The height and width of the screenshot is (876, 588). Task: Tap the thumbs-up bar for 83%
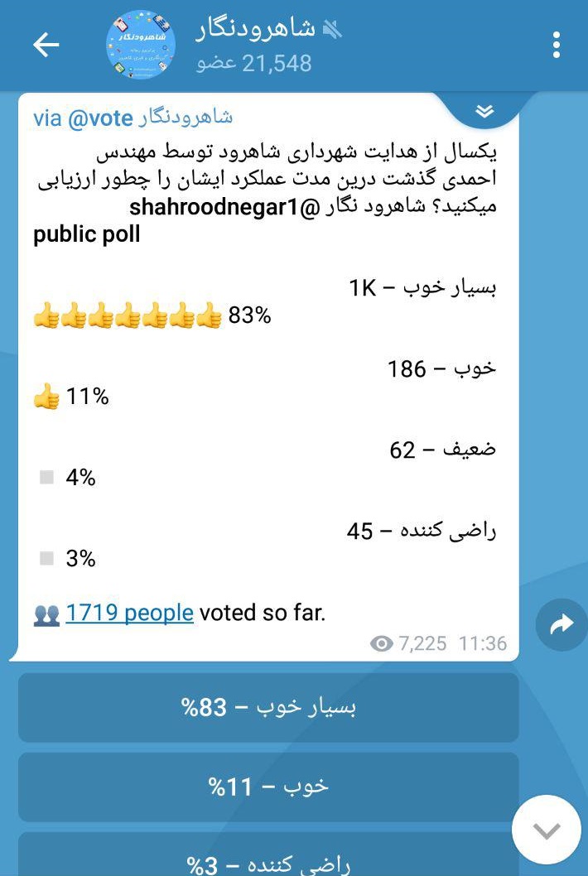[x=128, y=315]
